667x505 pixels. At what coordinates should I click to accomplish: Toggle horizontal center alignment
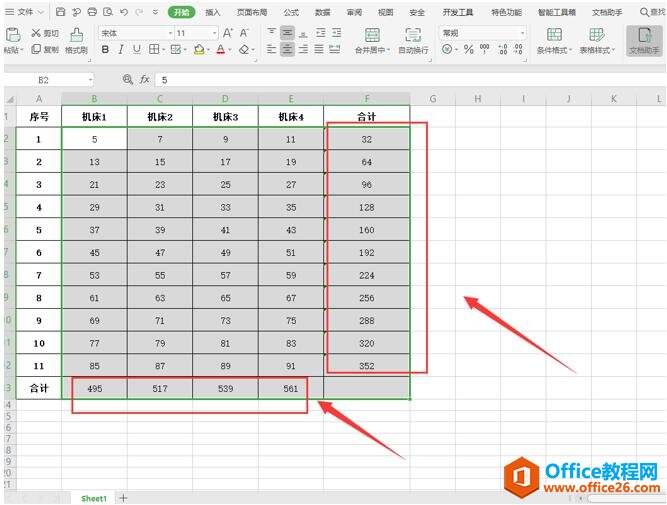(x=287, y=49)
